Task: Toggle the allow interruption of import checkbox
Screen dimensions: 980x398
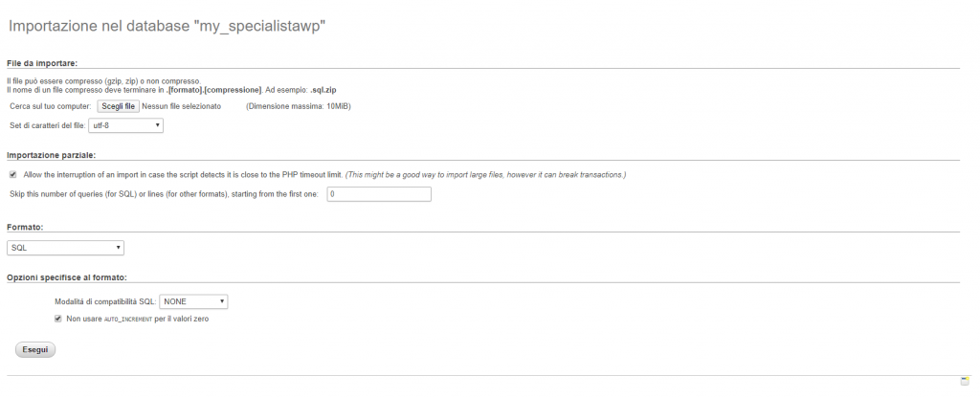Action: pyautogui.click(x=12, y=175)
